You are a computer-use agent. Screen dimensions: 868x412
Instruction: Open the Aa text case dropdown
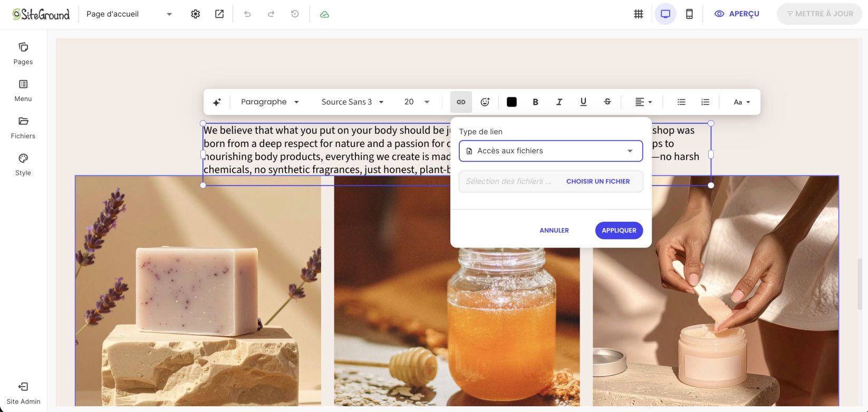coord(741,102)
